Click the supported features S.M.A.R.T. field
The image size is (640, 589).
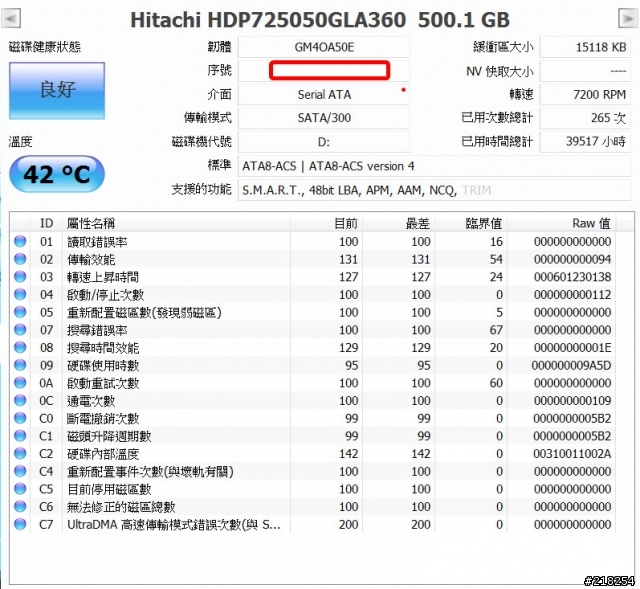click(434, 190)
